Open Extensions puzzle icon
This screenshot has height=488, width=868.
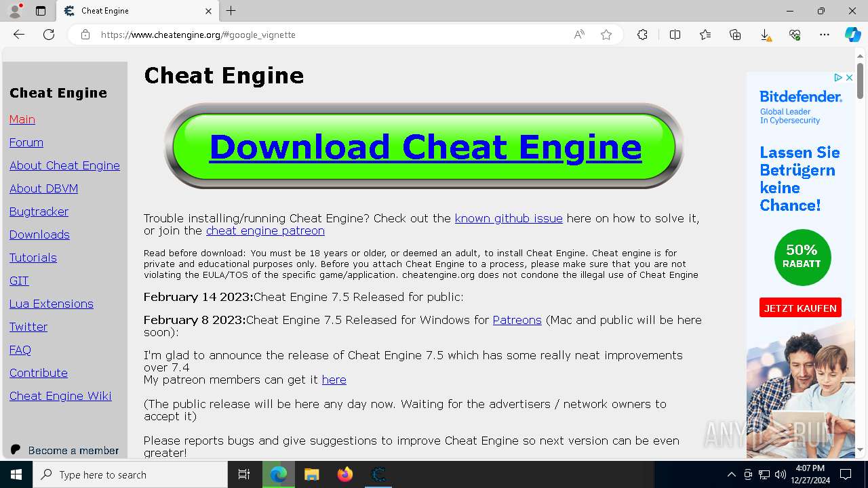tap(642, 35)
